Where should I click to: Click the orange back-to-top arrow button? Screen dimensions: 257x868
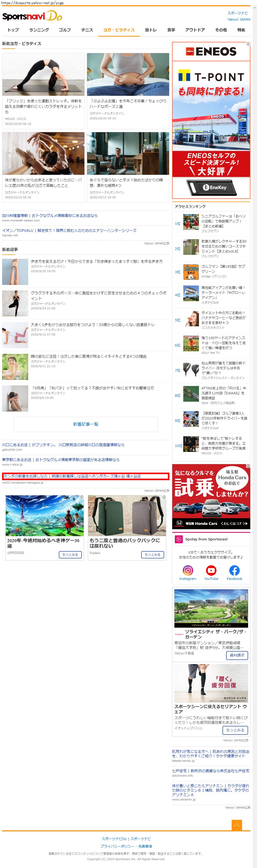point(236,825)
